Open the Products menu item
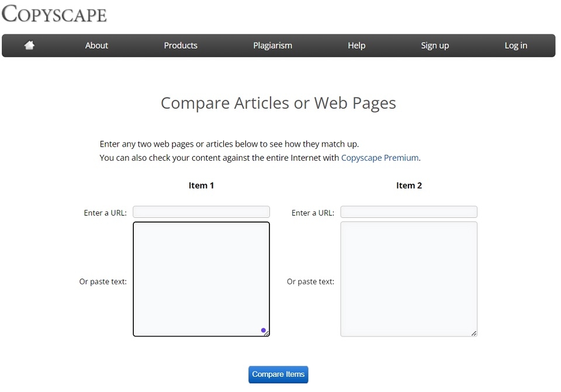This screenshot has width=561, height=392. click(181, 46)
